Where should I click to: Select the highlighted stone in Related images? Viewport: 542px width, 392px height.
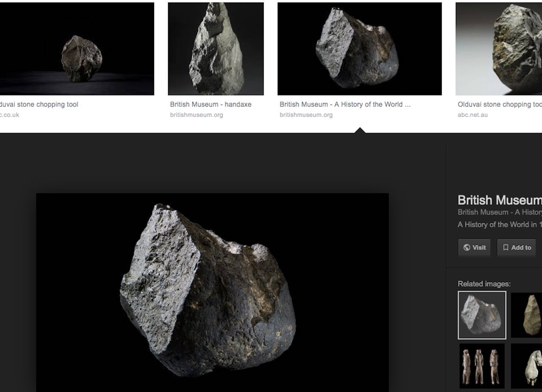[x=482, y=315]
